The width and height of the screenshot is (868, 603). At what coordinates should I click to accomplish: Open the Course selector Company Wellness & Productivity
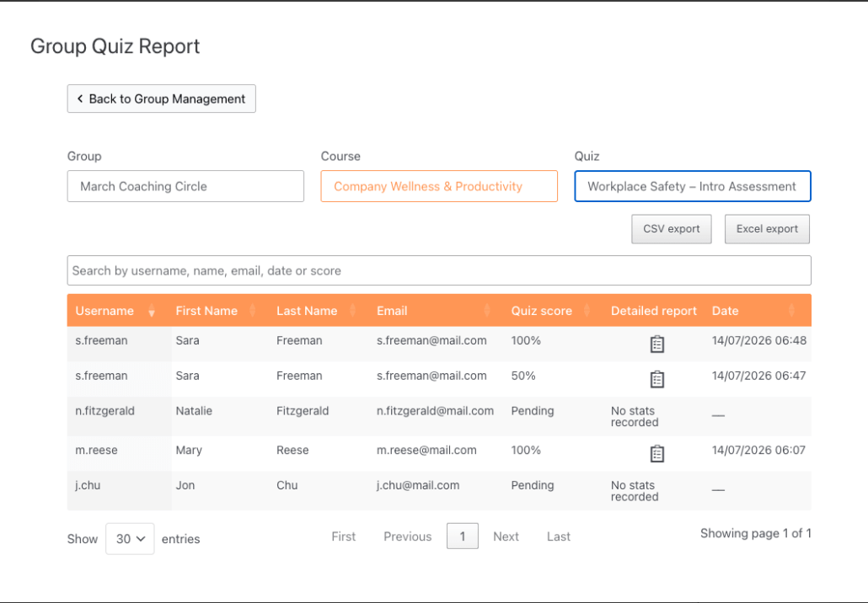pyautogui.click(x=439, y=186)
